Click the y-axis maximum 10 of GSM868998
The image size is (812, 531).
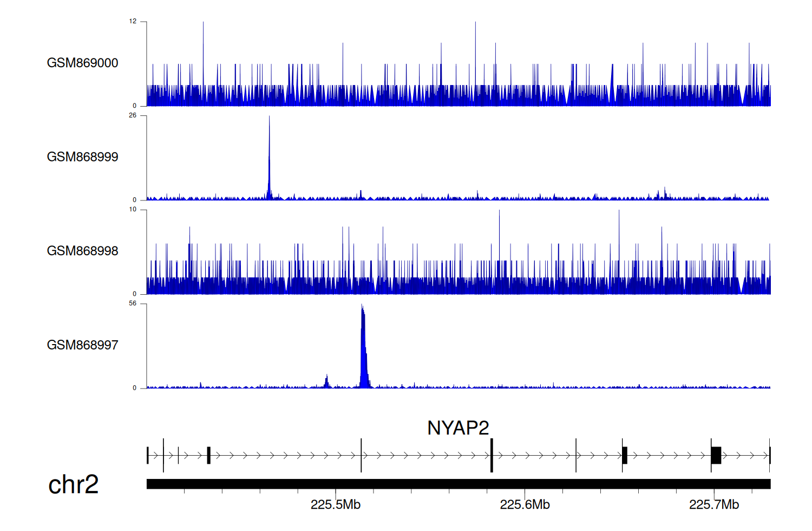(x=133, y=210)
